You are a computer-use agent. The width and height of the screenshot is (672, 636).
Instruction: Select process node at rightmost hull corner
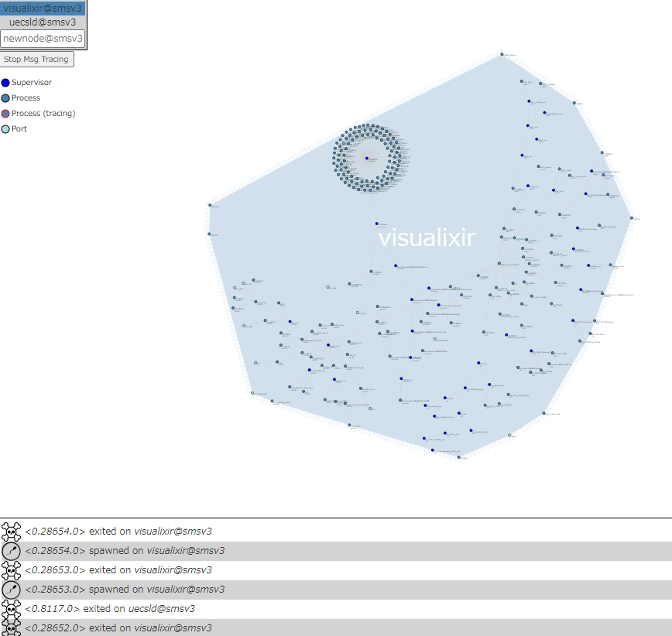click(632, 218)
